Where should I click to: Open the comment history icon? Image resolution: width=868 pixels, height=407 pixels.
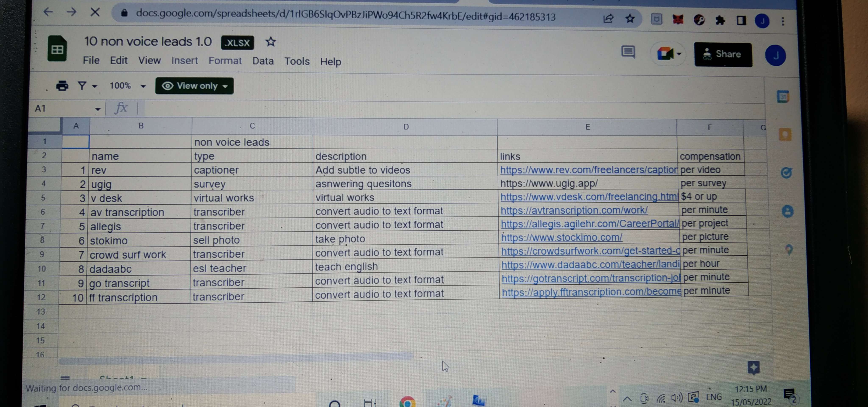click(x=628, y=52)
